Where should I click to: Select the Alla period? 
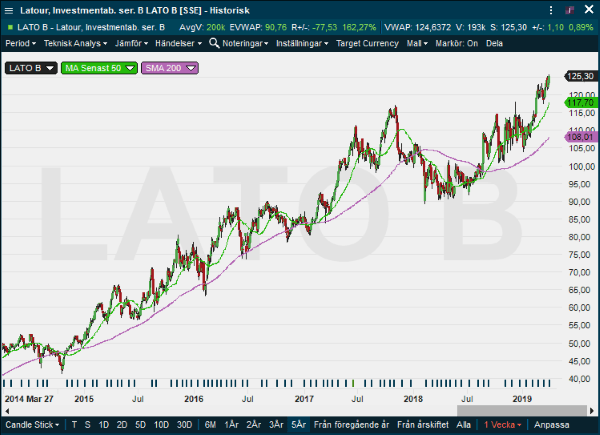463,425
